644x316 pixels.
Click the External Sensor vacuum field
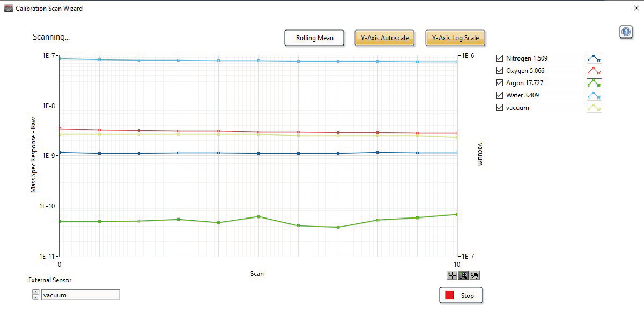point(80,295)
